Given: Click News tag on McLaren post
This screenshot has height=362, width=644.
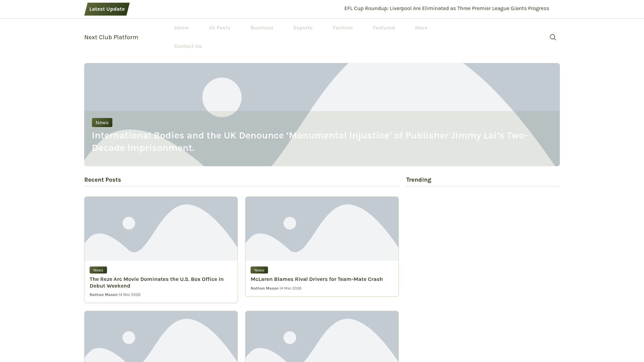Looking at the screenshot, I should (x=259, y=270).
